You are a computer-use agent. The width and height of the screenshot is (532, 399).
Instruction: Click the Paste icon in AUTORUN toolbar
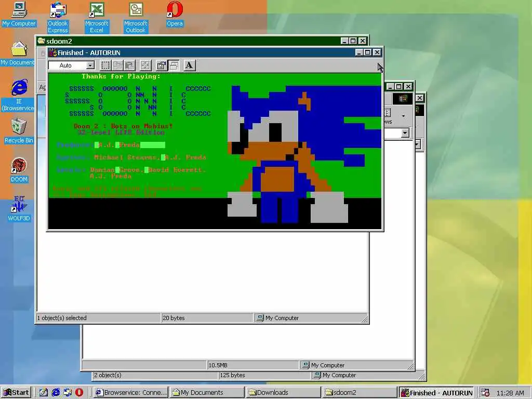pyautogui.click(x=129, y=65)
